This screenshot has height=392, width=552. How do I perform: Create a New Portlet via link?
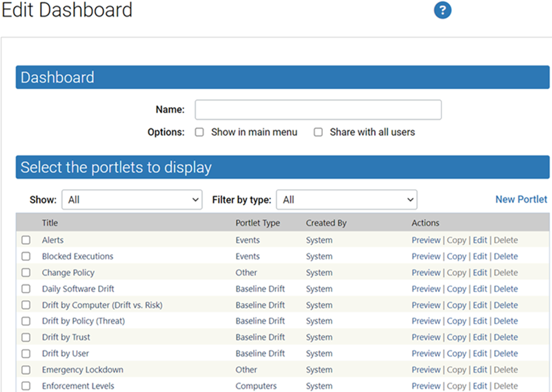[x=522, y=199]
